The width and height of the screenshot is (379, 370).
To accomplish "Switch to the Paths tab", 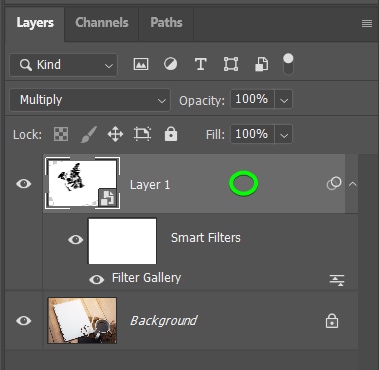I will click(166, 23).
